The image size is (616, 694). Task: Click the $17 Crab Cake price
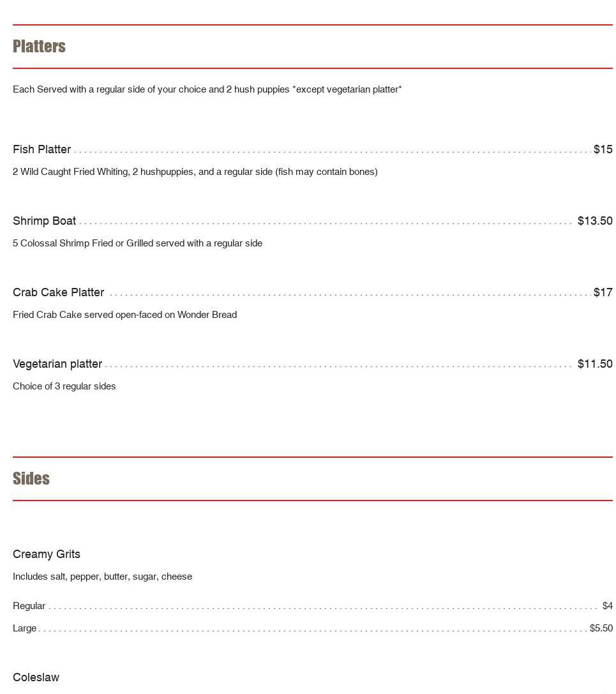pos(603,292)
